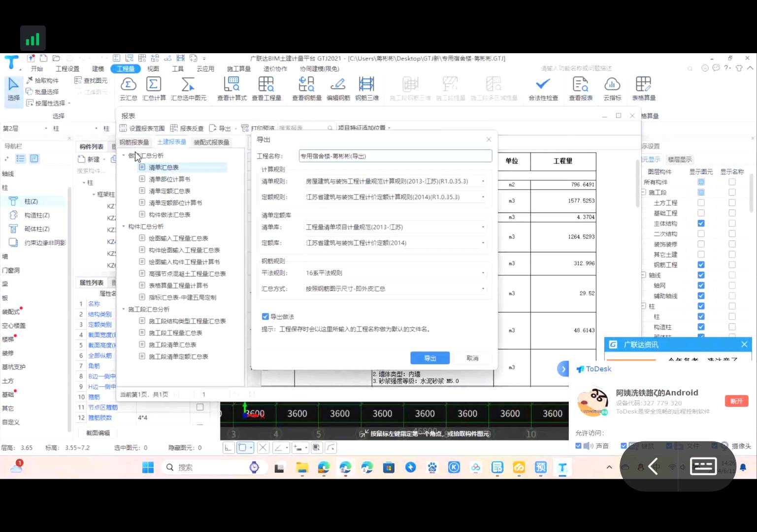Toggle 轴网 显示图元 checkbox
The width and height of the screenshot is (757, 532).
point(701,285)
